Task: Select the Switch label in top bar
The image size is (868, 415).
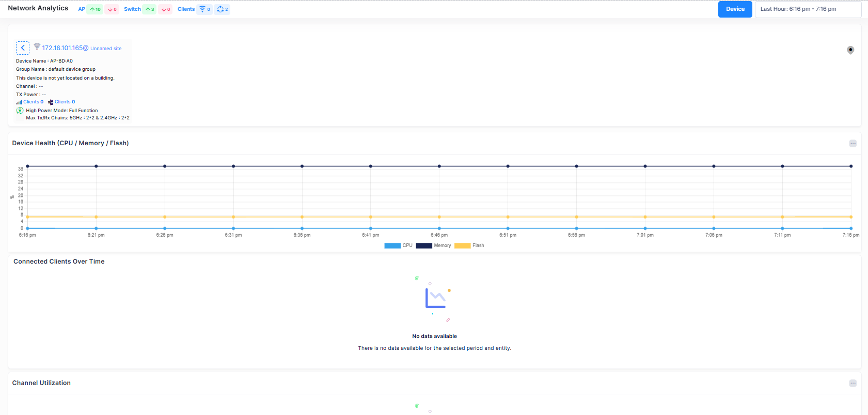Action: pos(132,9)
